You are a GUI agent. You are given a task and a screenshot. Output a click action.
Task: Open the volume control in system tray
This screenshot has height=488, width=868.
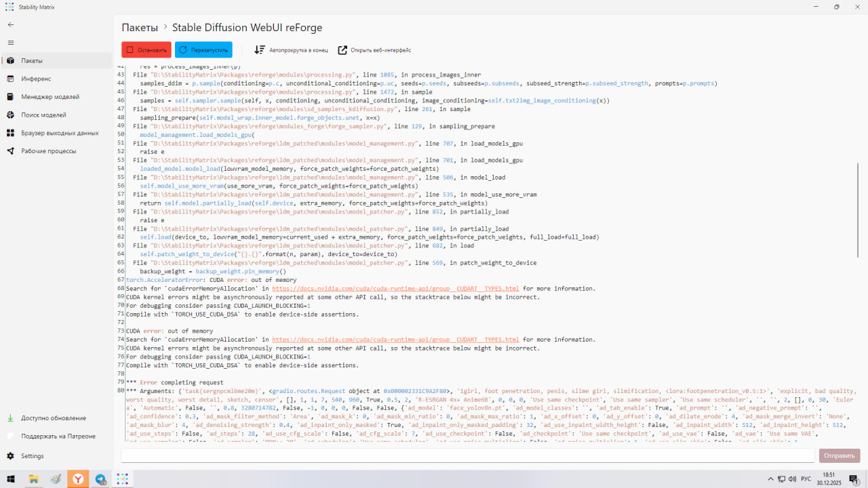click(x=793, y=479)
